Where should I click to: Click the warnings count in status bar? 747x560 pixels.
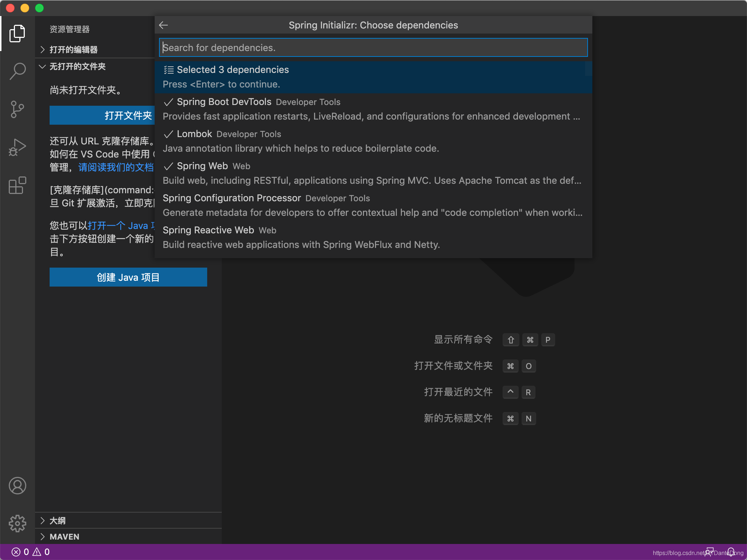[41, 552]
